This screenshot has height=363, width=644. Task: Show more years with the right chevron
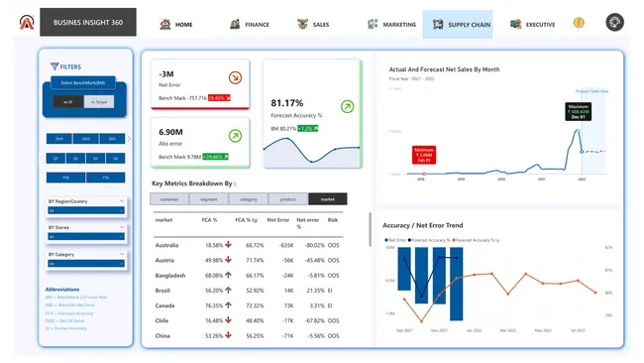coord(129,139)
